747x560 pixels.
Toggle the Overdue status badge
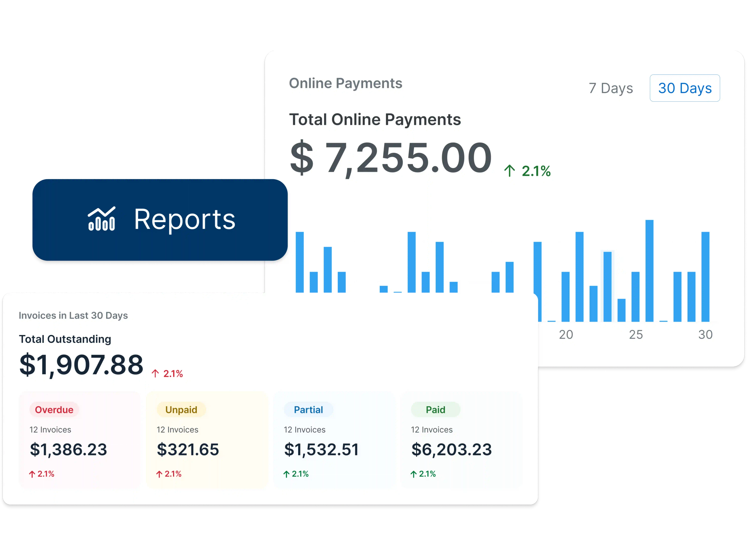coord(54,410)
